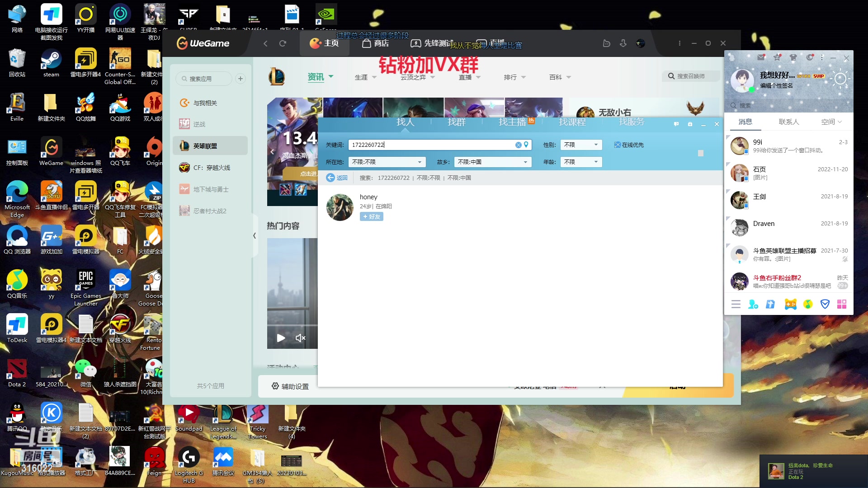Viewport: 868px width, 488px height.
Task: Click the add friend icon in QQ bottom bar
Action: click(x=753, y=304)
